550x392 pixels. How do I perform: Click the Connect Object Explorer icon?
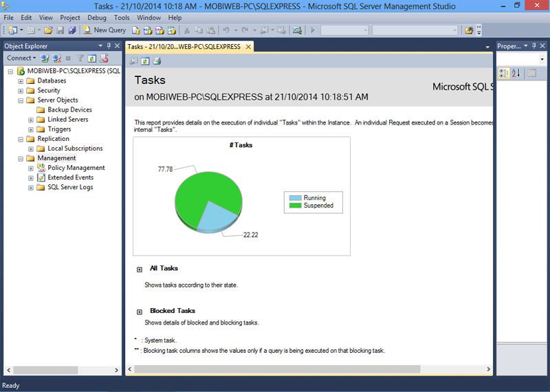pos(45,58)
